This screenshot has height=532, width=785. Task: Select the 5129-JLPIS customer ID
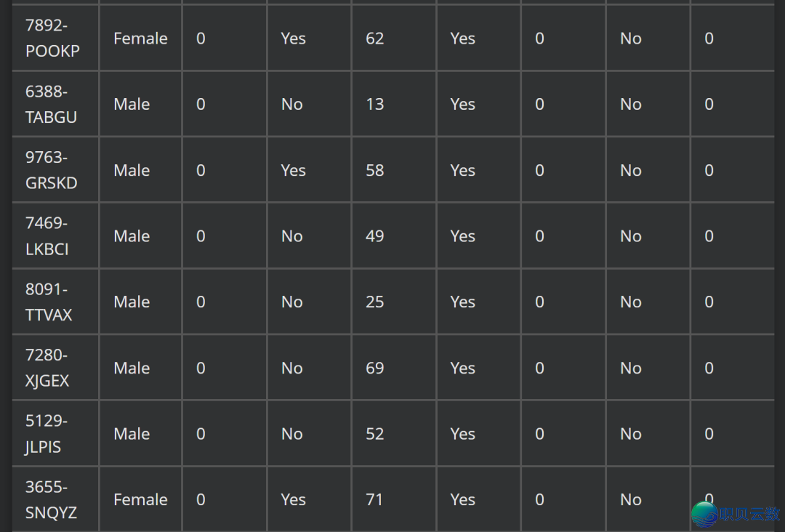46,434
